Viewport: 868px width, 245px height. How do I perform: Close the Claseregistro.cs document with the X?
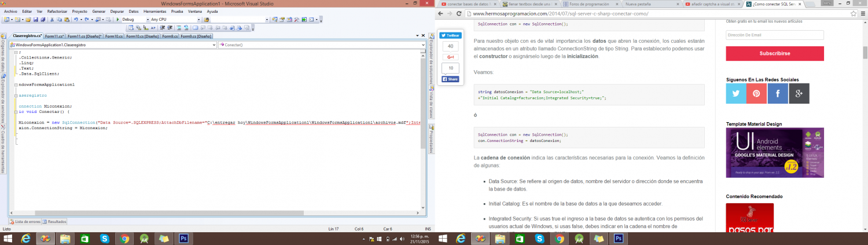(x=423, y=35)
